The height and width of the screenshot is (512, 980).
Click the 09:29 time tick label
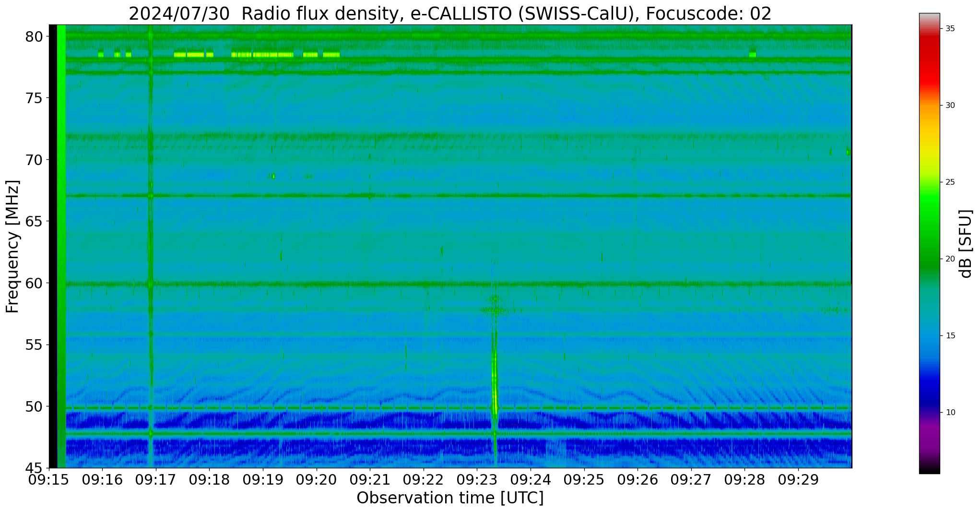click(798, 479)
